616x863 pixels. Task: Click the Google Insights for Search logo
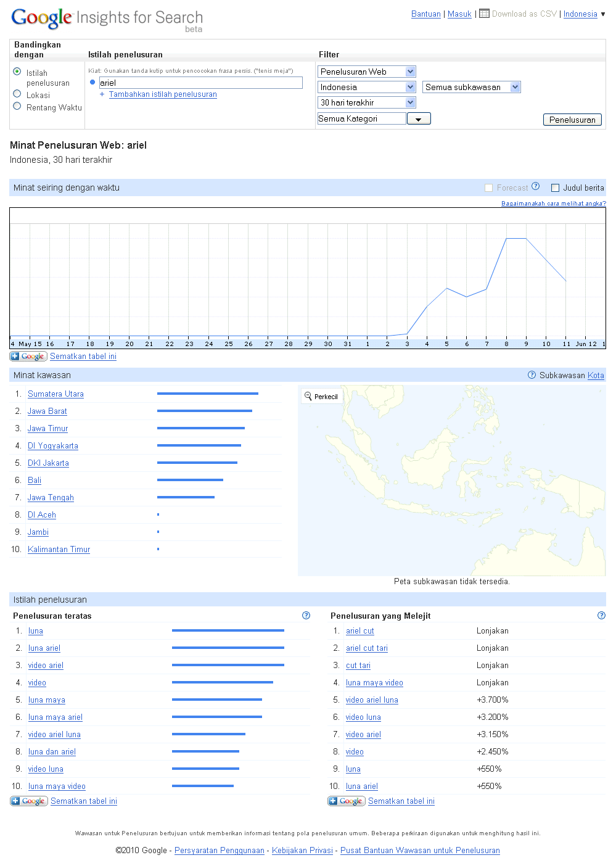click(x=107, y=19)
